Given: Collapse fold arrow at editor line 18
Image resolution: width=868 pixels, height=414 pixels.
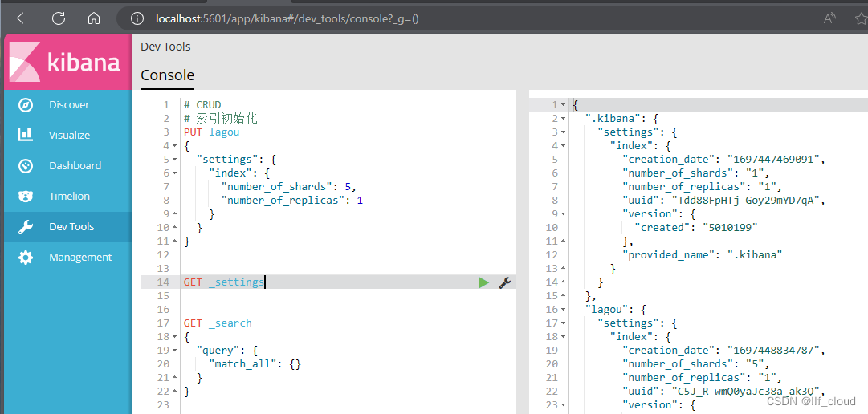Looking at the screenshot, I should (x=175, y=337).
